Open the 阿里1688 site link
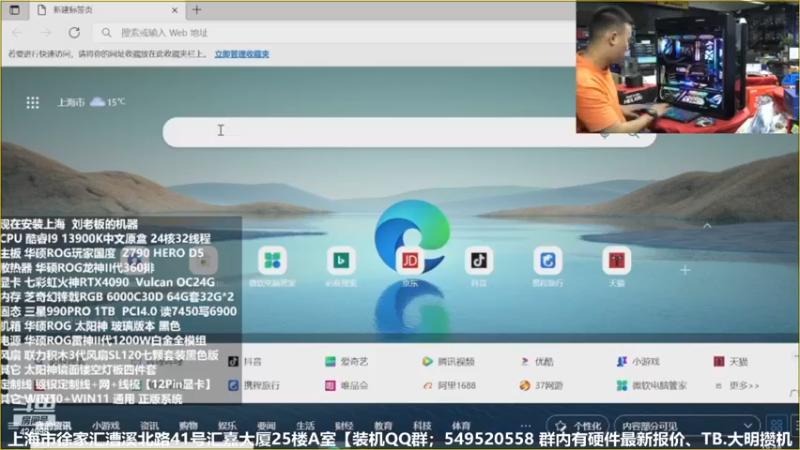This screenshot has width=800, height=450. (x=449, y=385)
